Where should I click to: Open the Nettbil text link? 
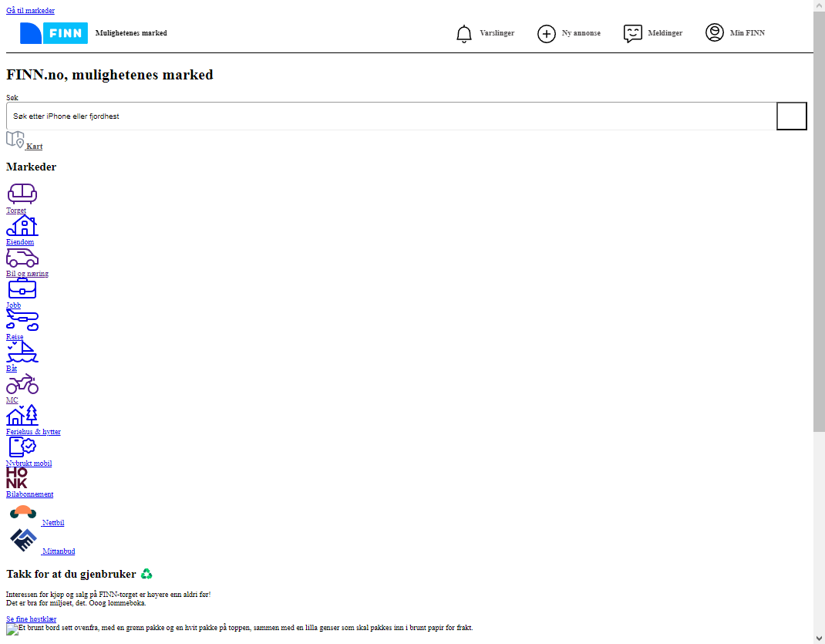[53, 523]
